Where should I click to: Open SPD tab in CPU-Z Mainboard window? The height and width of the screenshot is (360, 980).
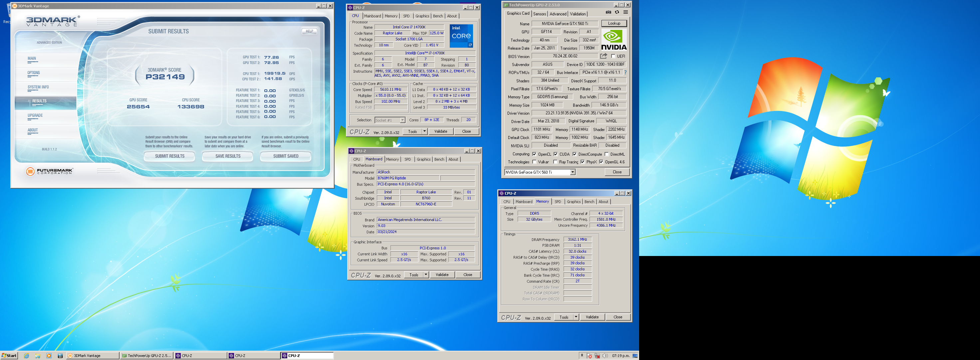(x=408, y=159)
